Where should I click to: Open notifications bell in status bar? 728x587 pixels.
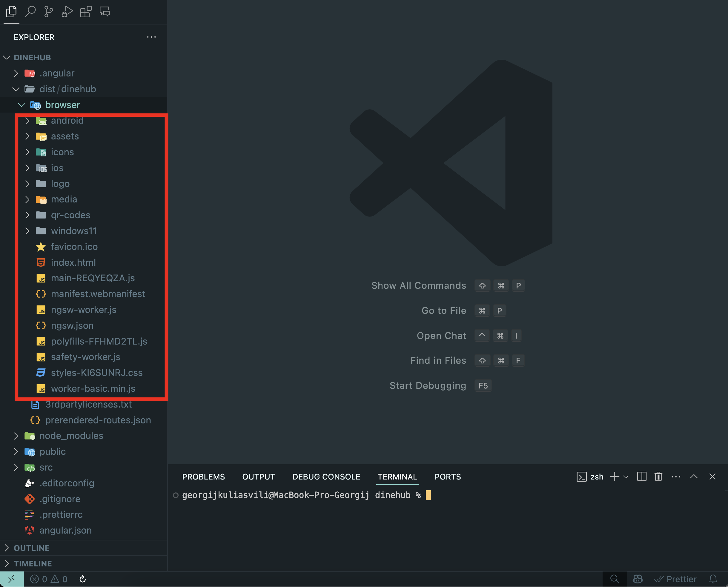point(713,579)
